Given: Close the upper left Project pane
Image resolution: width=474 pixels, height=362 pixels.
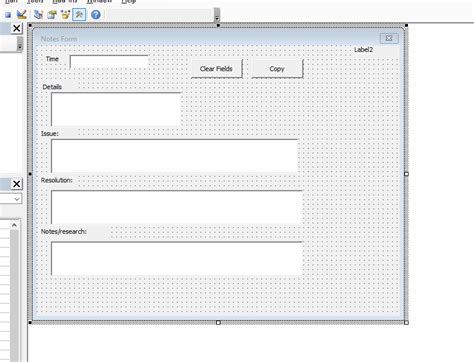Looking at the screenshot, I should point(16,28).
